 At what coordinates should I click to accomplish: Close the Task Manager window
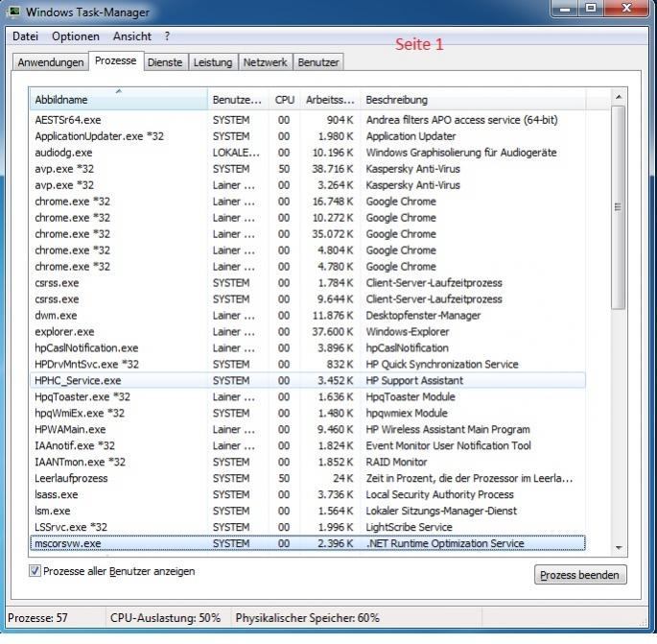[x=626, y=9]
